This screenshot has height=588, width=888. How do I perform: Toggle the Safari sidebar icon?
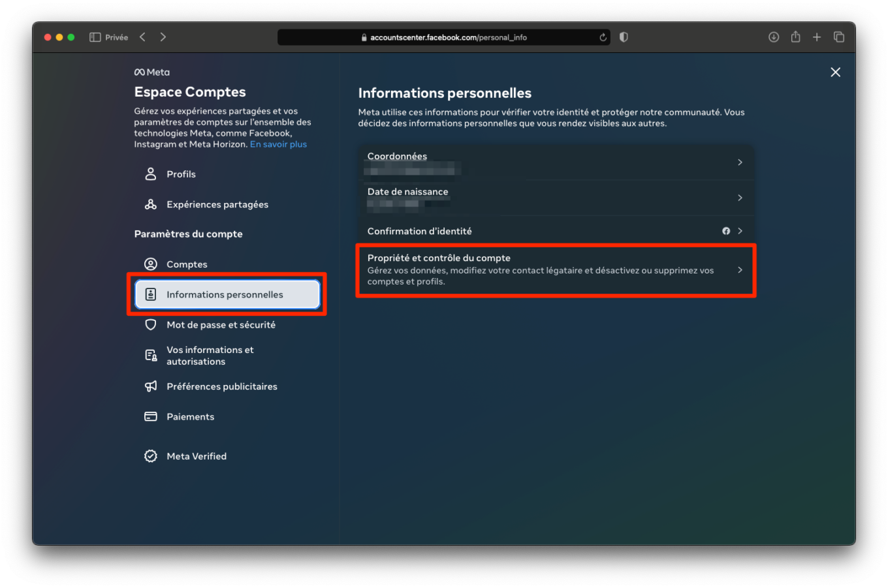pyautogui.click(x=95, y=37)
